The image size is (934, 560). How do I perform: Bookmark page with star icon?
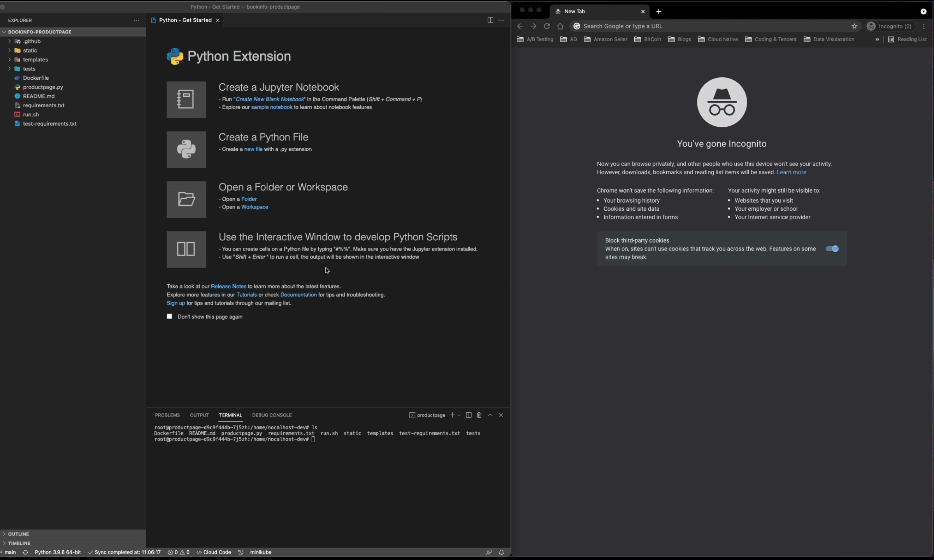pyautogui.click(x=854, y=26)
